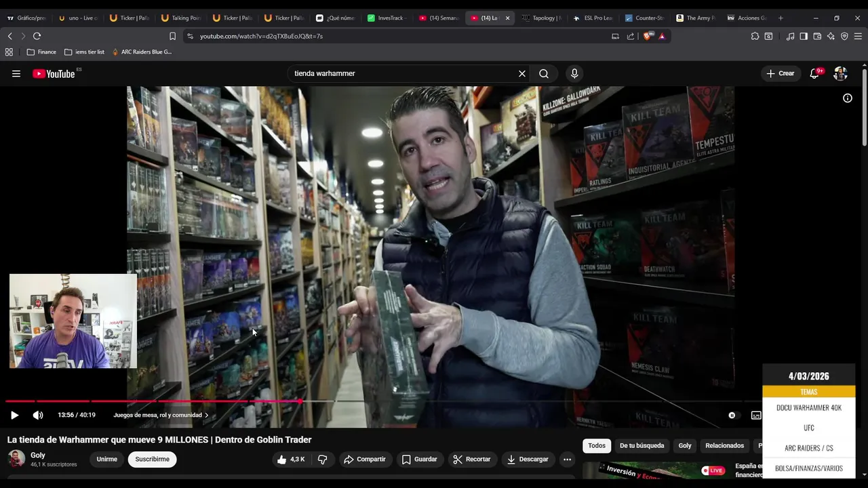
Task: Mute the video volume
Action: click(x=38, y=415)
